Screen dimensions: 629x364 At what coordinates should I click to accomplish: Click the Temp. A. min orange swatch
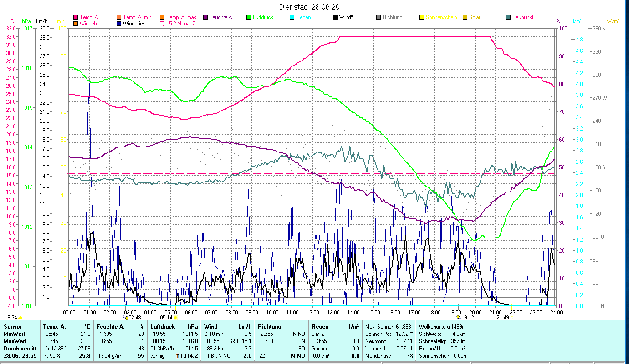point(119,18)
